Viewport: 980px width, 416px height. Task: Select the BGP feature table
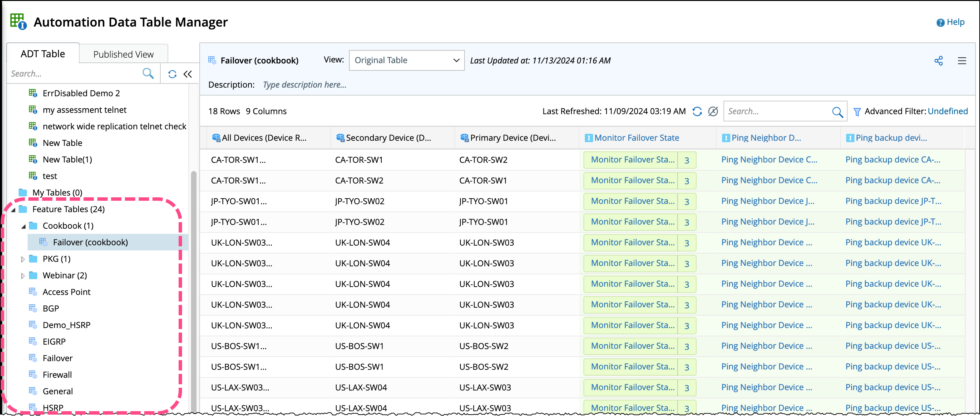pyautogui.click(x=51, y=308)
